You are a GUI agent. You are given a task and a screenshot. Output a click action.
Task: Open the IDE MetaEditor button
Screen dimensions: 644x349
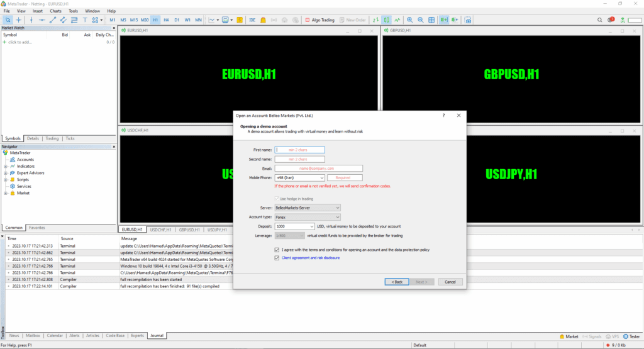[x=252, y=20]
